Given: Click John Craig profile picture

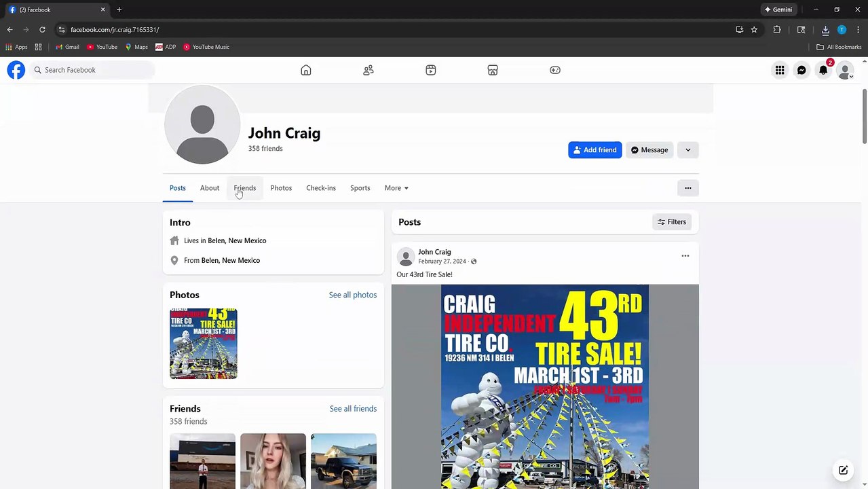Looking at the screenshot, I should click(202, 124).
